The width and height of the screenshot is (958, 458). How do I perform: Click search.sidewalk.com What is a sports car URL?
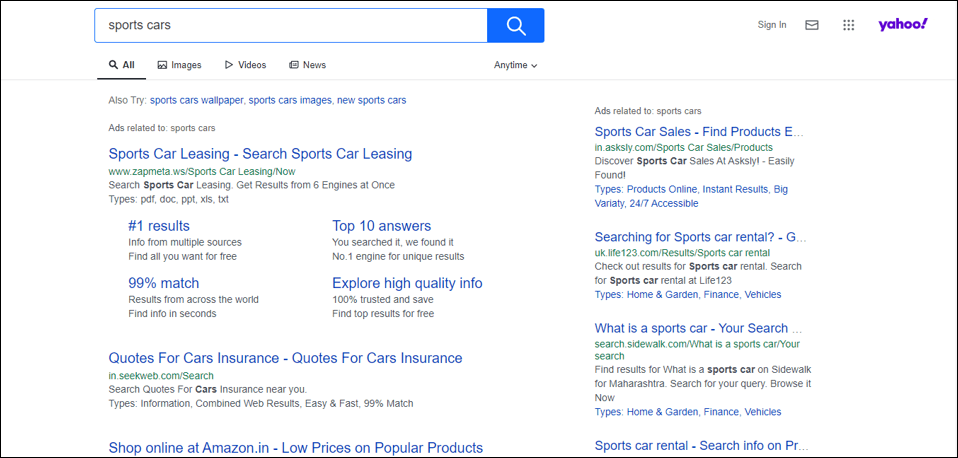click(697, 350)
